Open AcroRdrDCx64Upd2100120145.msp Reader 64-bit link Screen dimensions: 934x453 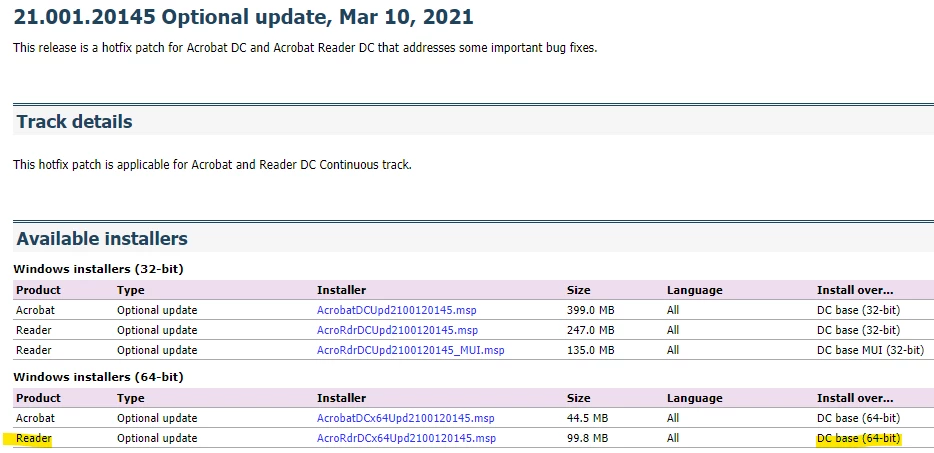(x=406, y=438)
